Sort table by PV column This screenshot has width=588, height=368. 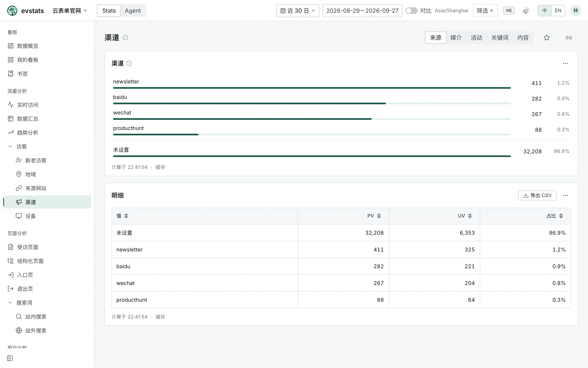pyautogui.click(x=379, y=216)
